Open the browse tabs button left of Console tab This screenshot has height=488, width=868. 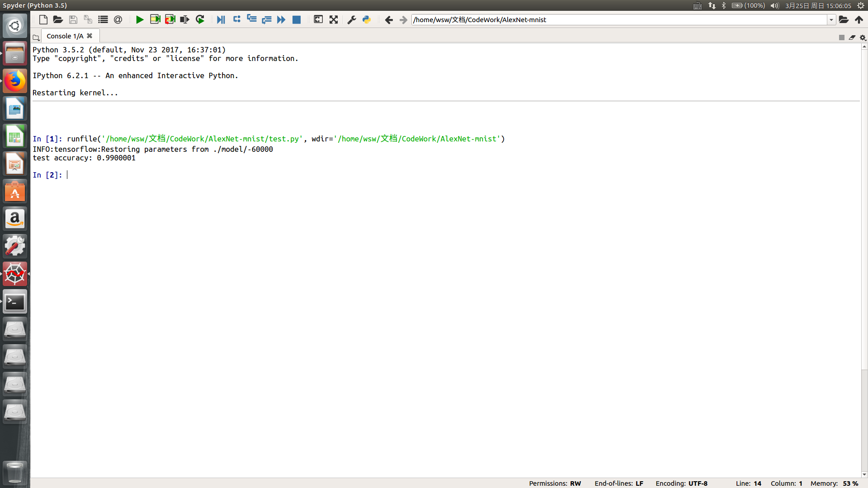coord(36,38)
